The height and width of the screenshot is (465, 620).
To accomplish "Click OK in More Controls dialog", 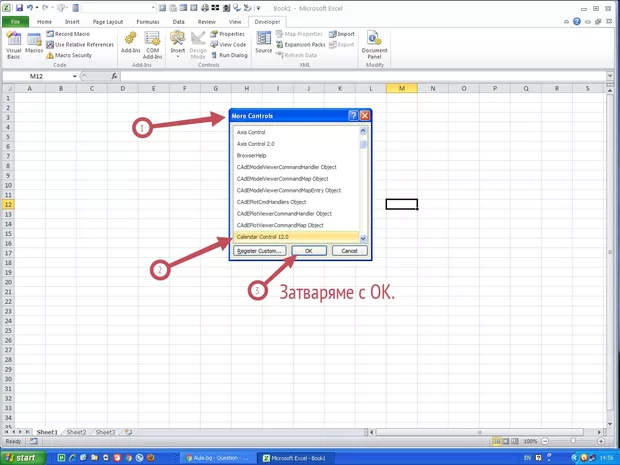I will [309, 250].
